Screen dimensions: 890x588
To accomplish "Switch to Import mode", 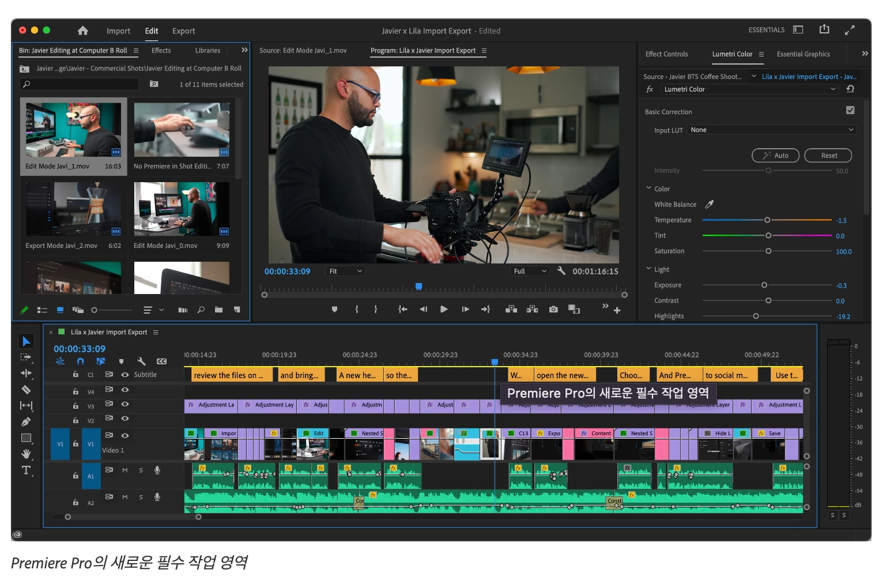I will (x=118, y=31).
